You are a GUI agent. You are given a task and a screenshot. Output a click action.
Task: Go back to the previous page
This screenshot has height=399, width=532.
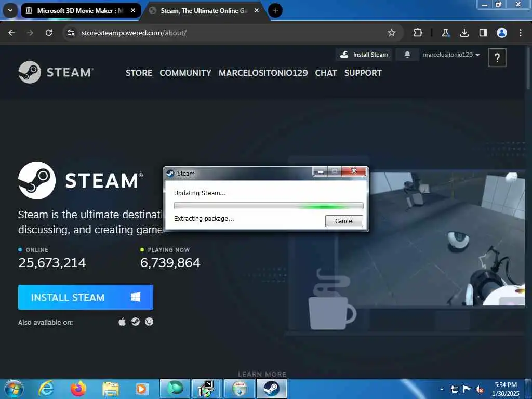coord(11,33)
